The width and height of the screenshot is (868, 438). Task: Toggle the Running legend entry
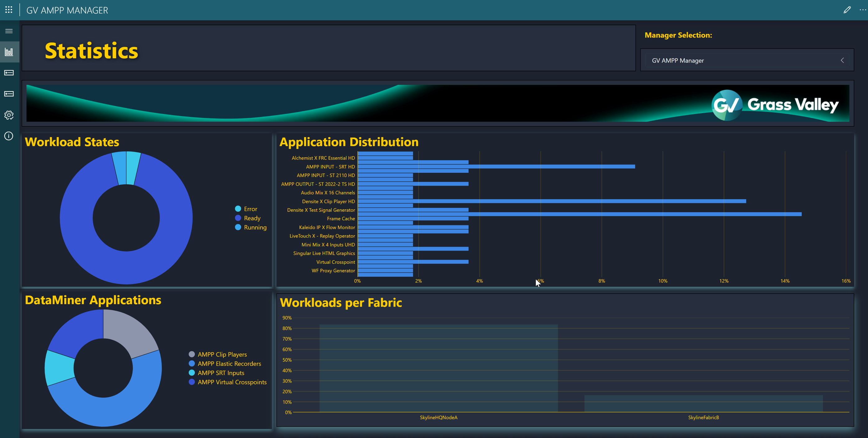coord(251,227)
